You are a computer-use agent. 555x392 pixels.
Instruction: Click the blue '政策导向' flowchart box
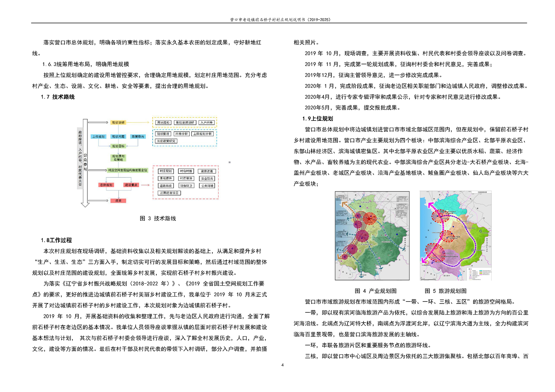tap(138, 137)
